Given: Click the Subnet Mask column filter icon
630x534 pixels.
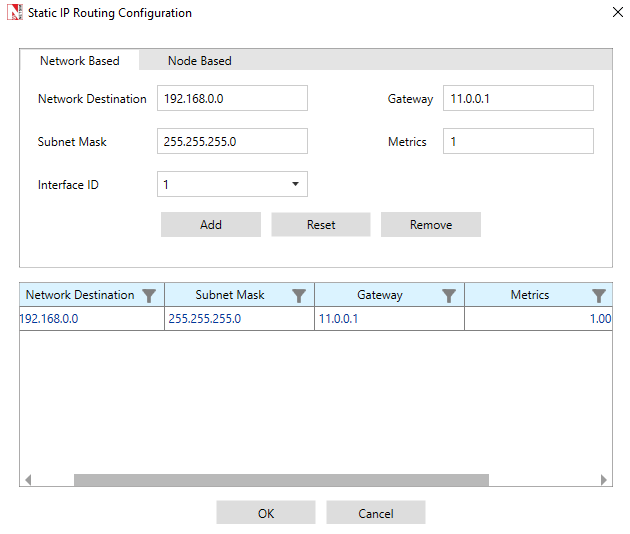Looking at the screenshot, I should tap(299, 295).
